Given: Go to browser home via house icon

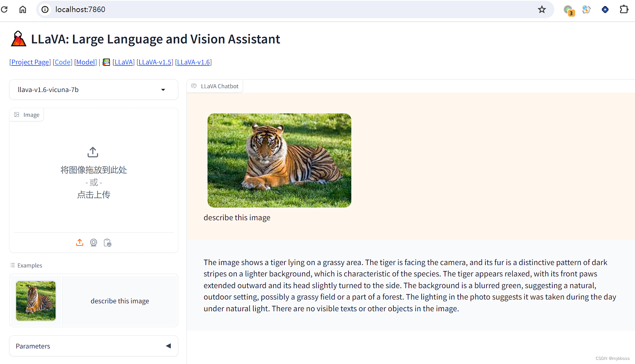Looking at the screenshot, I should [x=23, y=9].
